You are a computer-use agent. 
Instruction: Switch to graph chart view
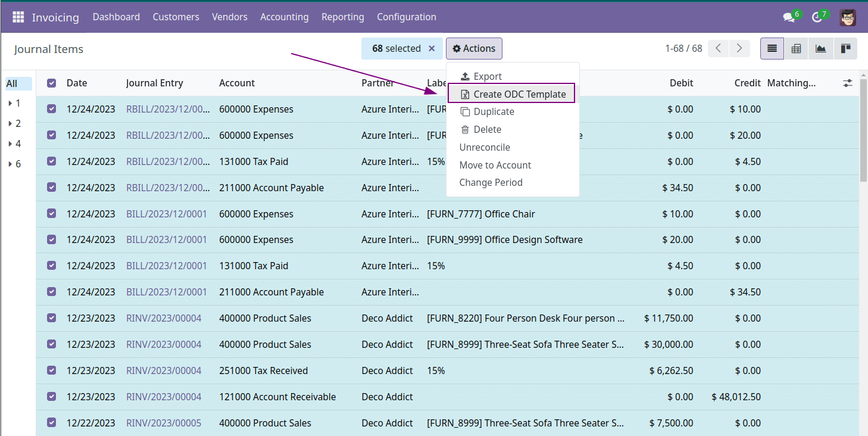tap(820, 49)
